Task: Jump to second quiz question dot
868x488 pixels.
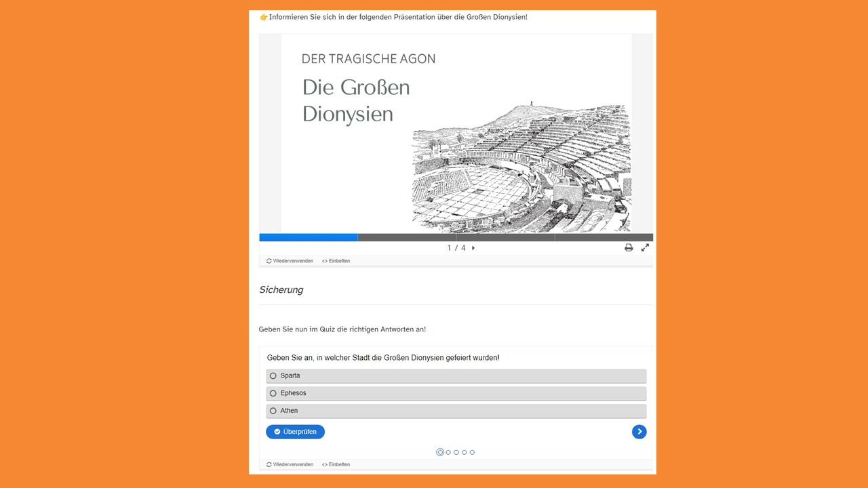Action: (448, 452)
